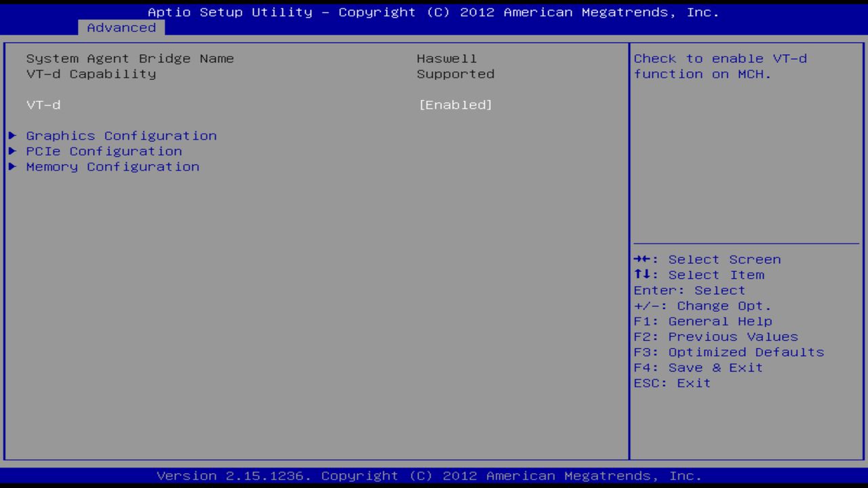Screen dimensions: 868x488
Task: Select the F3 Optimized Defaults entry
Action: [x=728, y=352]
